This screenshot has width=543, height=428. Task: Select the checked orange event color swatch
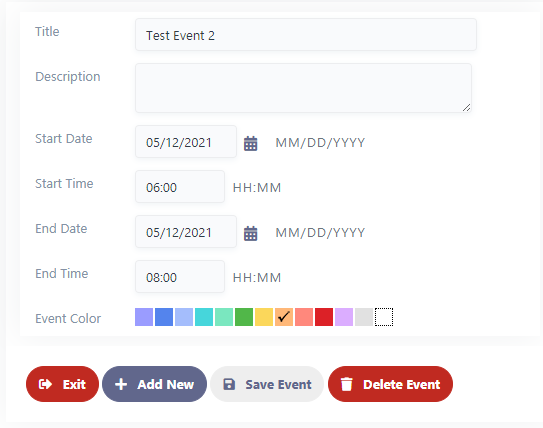pyautogui.click(x=284, y=317)
